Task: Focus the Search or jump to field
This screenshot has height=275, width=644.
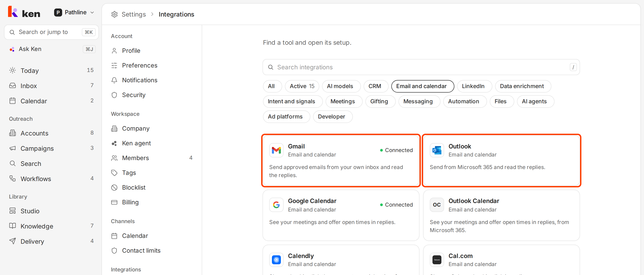Action: click(x=51, y=32)
